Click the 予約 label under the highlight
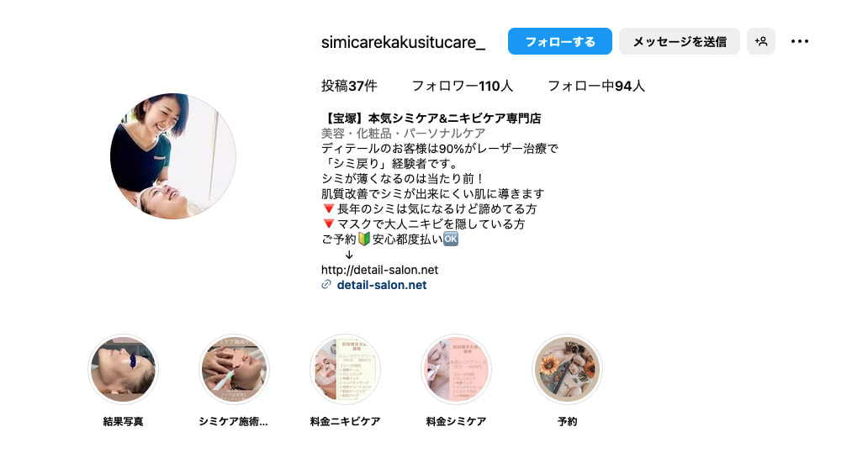868x453 pixels. tap(567, 421)
